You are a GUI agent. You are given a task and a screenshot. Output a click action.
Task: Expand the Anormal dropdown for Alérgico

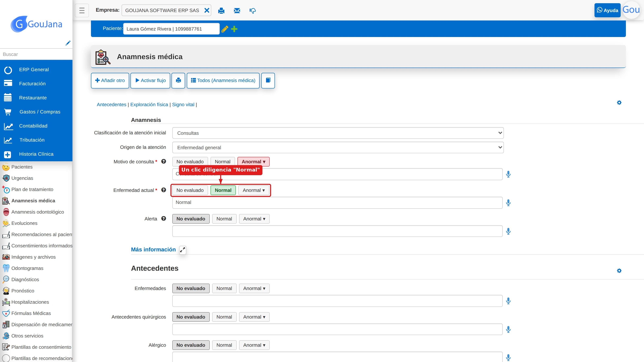pyautogui.click(x=254, y=345)
